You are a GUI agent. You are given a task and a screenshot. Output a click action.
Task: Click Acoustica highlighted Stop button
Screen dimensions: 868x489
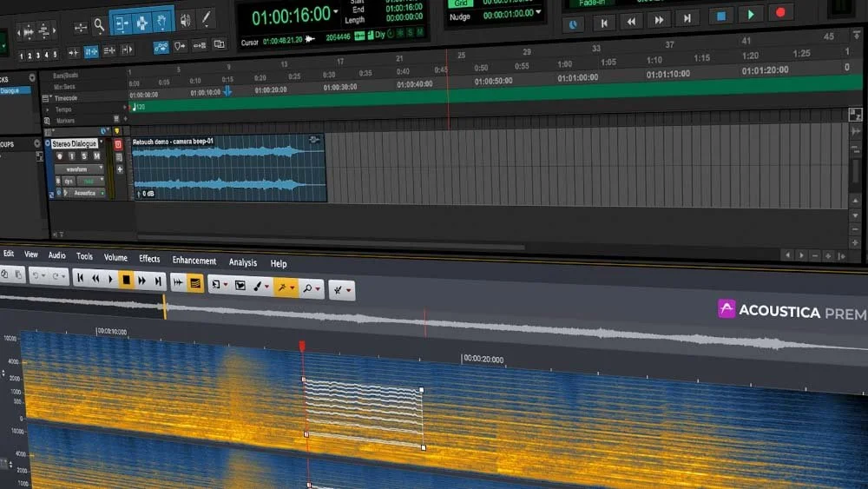point(126,280)
